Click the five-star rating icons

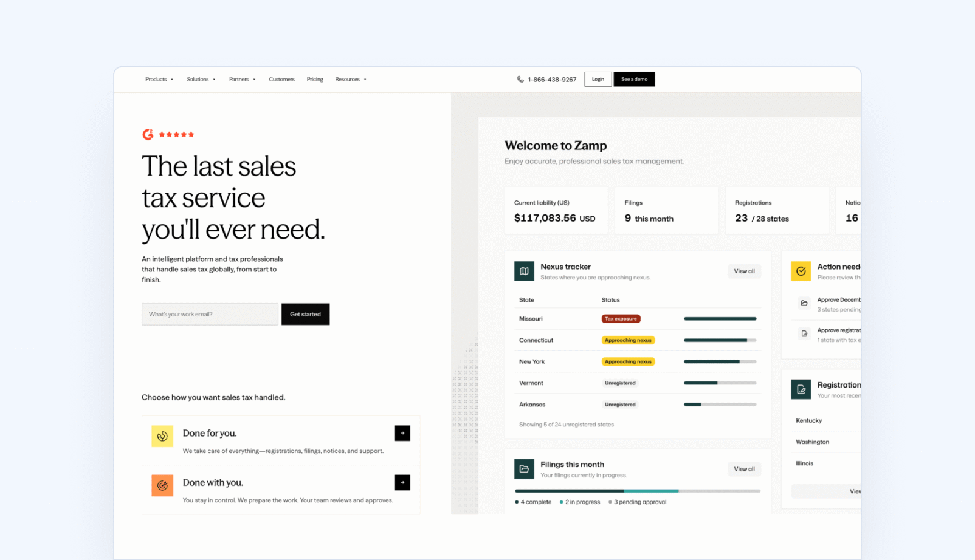click(x=176, y=135)
